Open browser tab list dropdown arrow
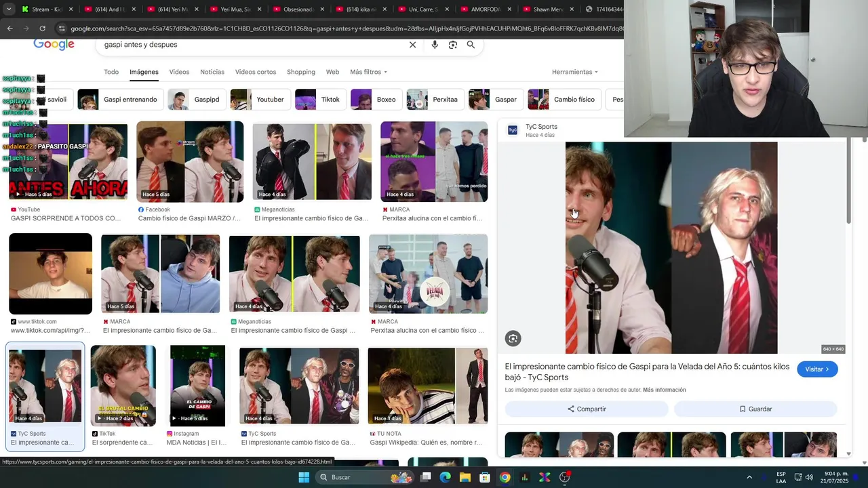Viewport: 868px width, 488px height. (9, 9)
